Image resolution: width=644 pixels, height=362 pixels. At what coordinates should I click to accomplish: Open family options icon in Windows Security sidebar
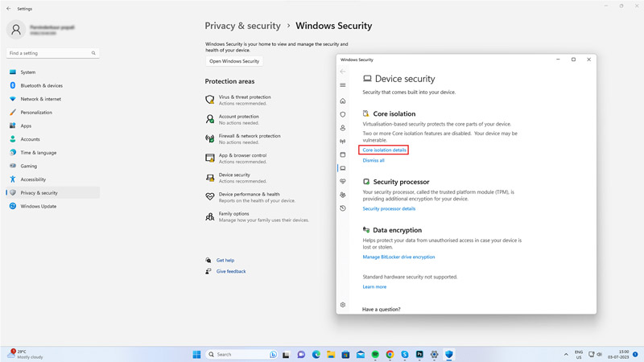[x=343, y=195]
